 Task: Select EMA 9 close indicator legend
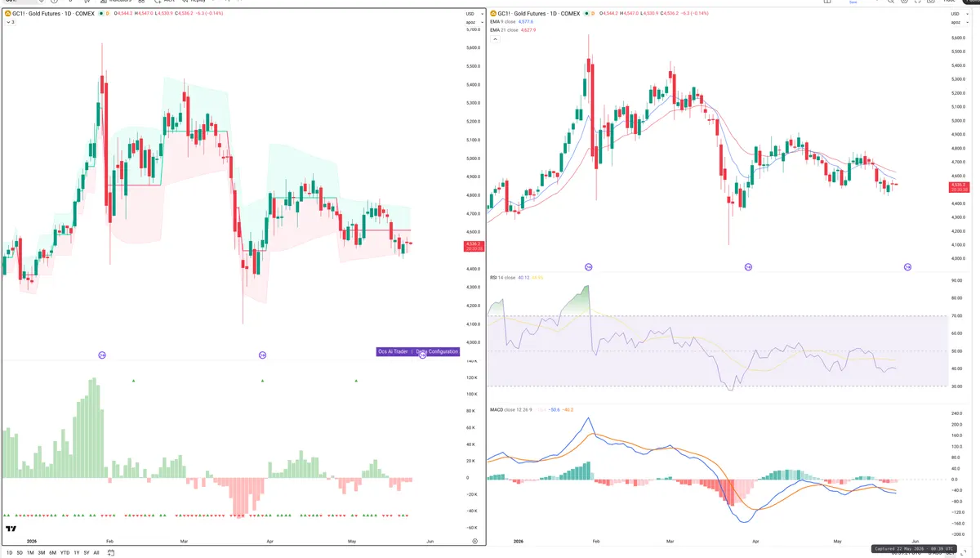point(504,22)
